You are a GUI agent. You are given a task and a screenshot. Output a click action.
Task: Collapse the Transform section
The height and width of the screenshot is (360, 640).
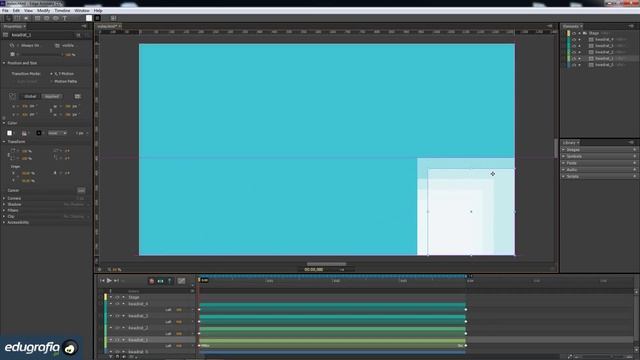[4, 142]
